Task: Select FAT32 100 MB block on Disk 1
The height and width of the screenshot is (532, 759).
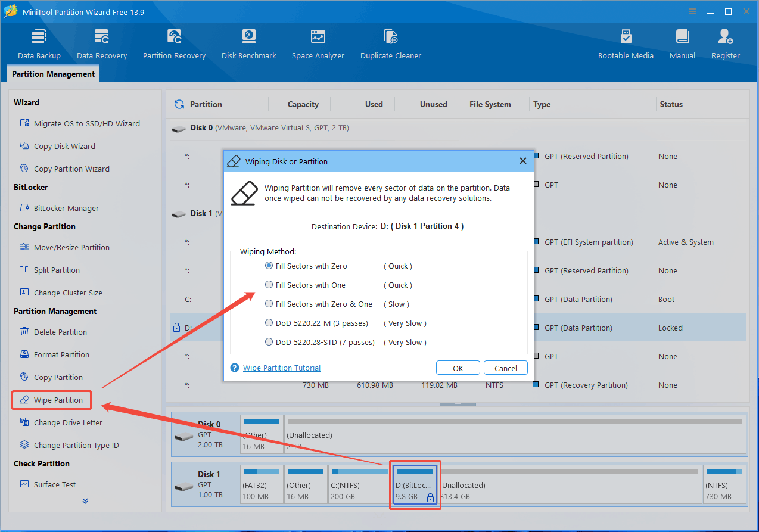Action: pos(262,485)
